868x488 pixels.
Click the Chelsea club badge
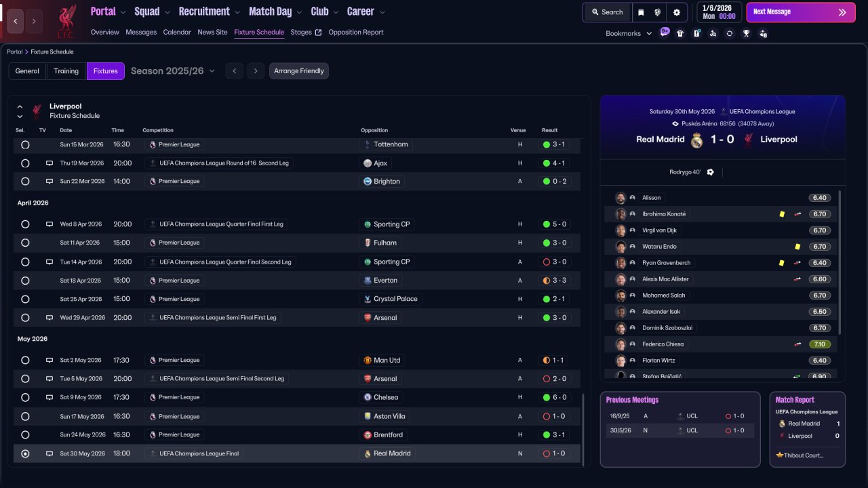368,397
